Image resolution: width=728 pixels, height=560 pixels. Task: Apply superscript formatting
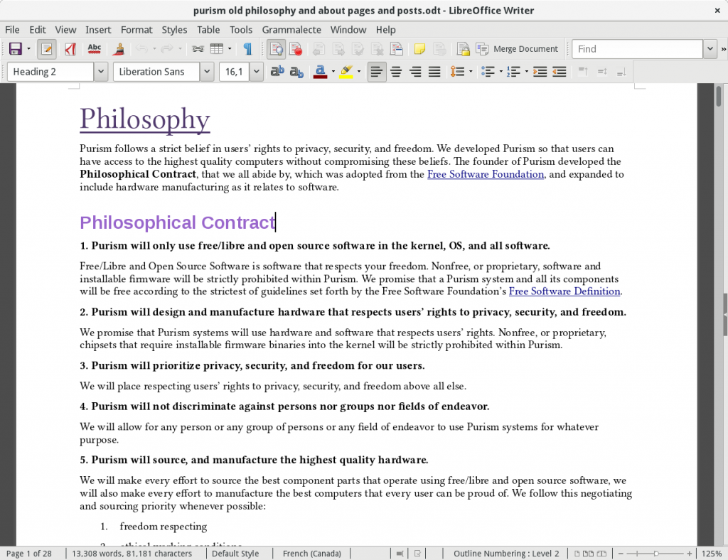coord(277,72)
